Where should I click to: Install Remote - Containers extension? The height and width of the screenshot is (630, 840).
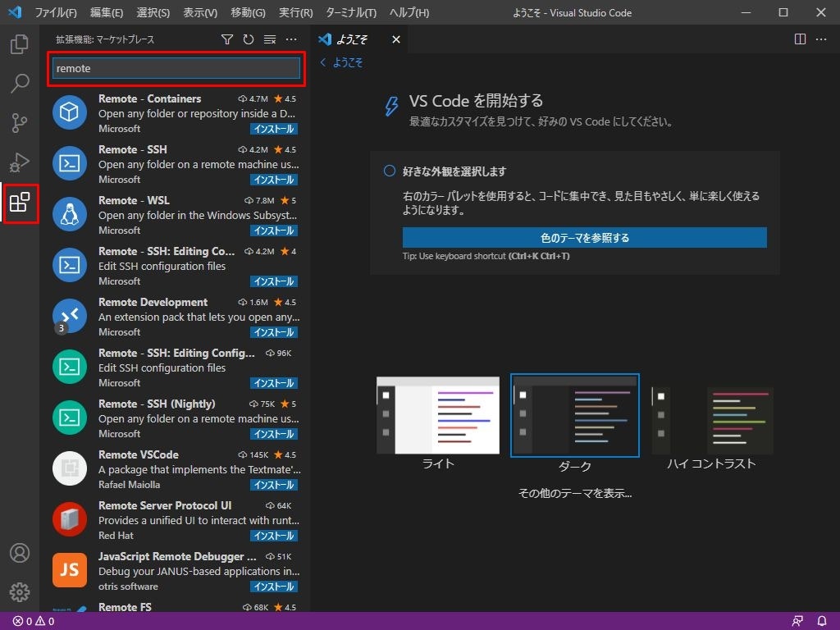coord(274,129)
